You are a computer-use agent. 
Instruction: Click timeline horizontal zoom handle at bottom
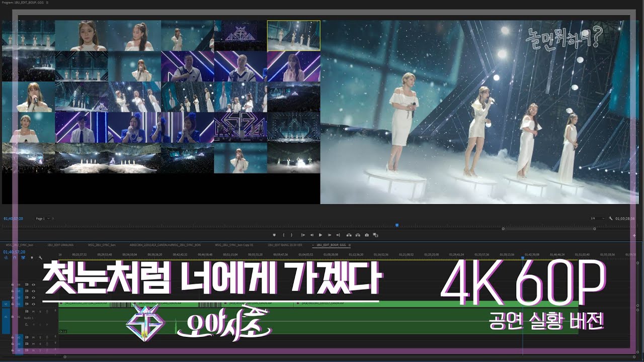(64, 356)
